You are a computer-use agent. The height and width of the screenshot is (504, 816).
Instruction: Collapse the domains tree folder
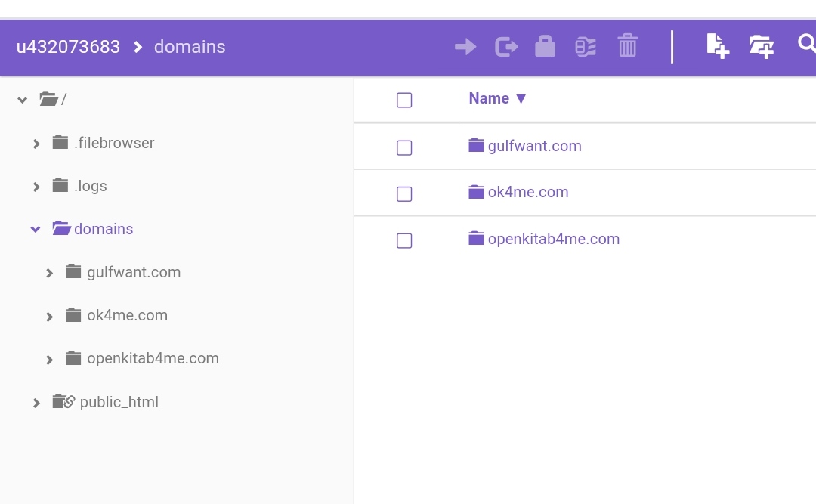pos(36,229)
